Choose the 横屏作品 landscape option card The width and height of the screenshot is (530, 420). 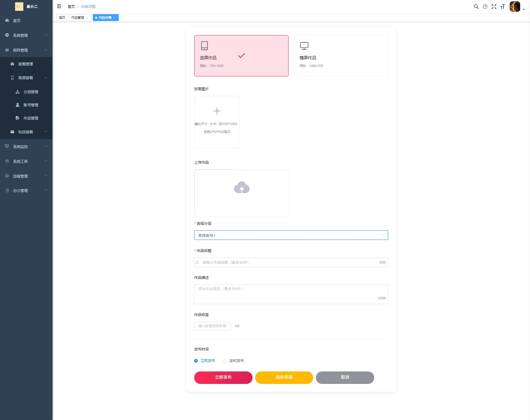(x=341, y=56)
